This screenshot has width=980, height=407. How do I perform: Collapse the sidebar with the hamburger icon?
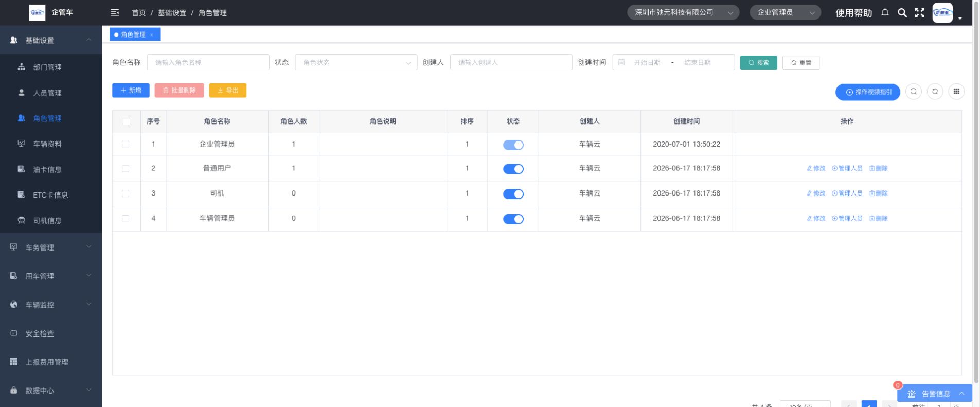pos(115,13)
